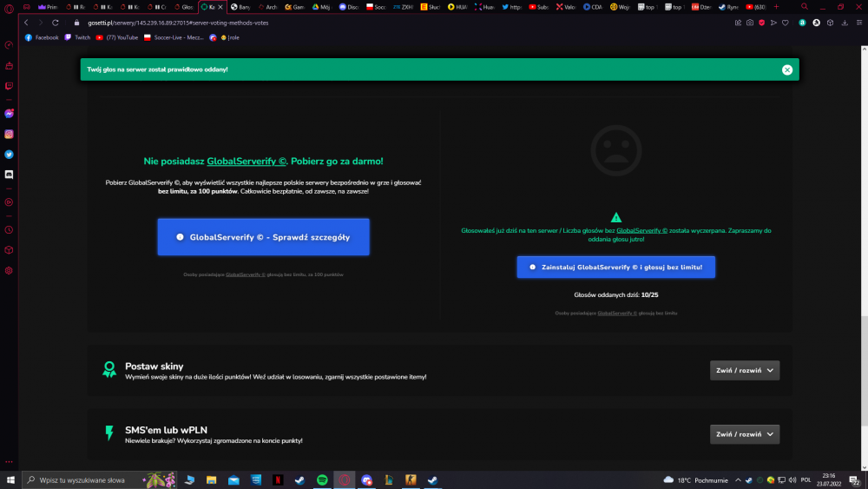Search tabs with the magnifier icon

(x=805, y=7)
